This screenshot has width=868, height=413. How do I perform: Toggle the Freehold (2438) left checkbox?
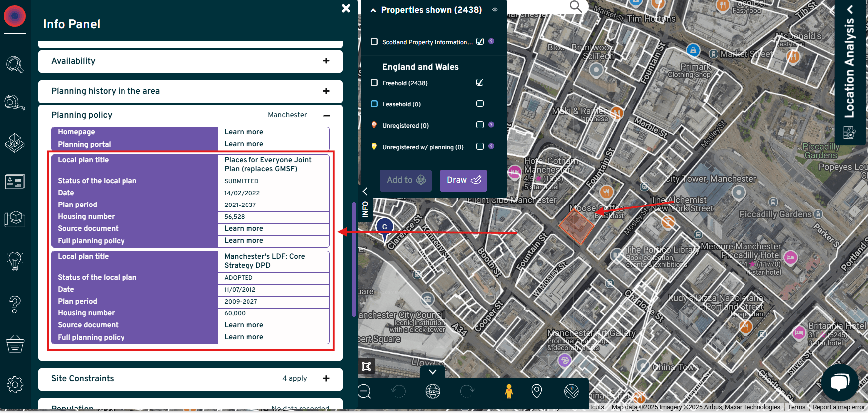pyautogui.click(x=374, y=83)
